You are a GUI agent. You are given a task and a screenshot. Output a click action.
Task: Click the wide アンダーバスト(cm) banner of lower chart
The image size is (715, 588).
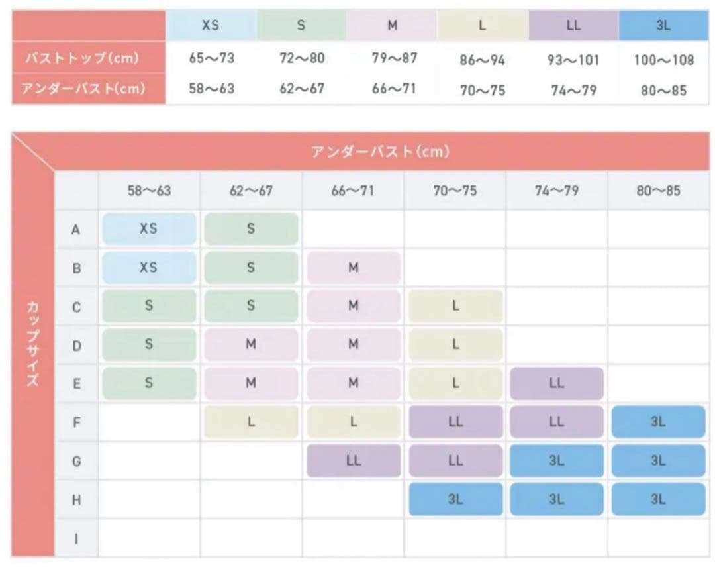click(x=381, y=152)
